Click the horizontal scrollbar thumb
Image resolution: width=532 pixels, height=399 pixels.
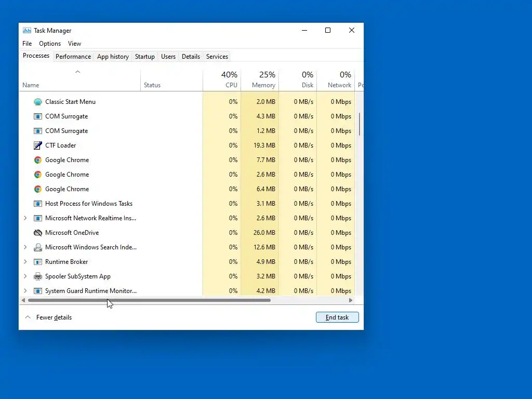(149, 300)
